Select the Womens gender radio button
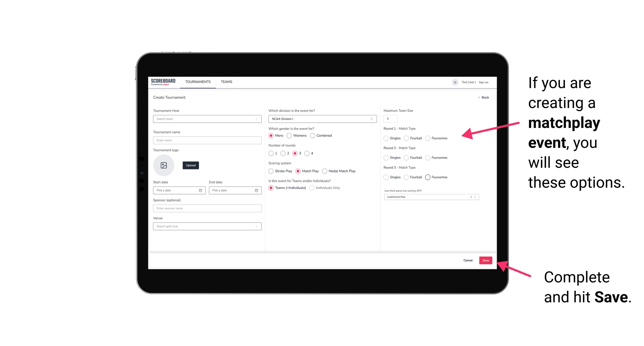This screenshot has height=346, width=644. point(289,135)
